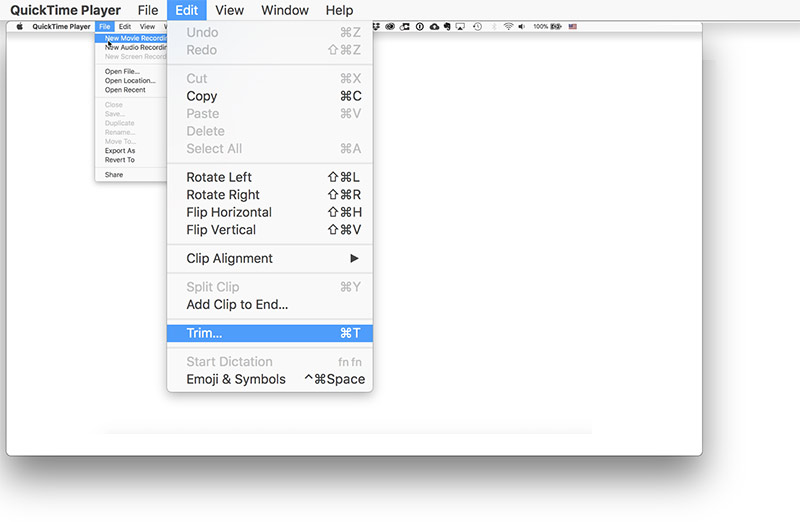Click the highlighted large Edit menu title
Viewport: 800px width, 522px height.
pos(187,10)
